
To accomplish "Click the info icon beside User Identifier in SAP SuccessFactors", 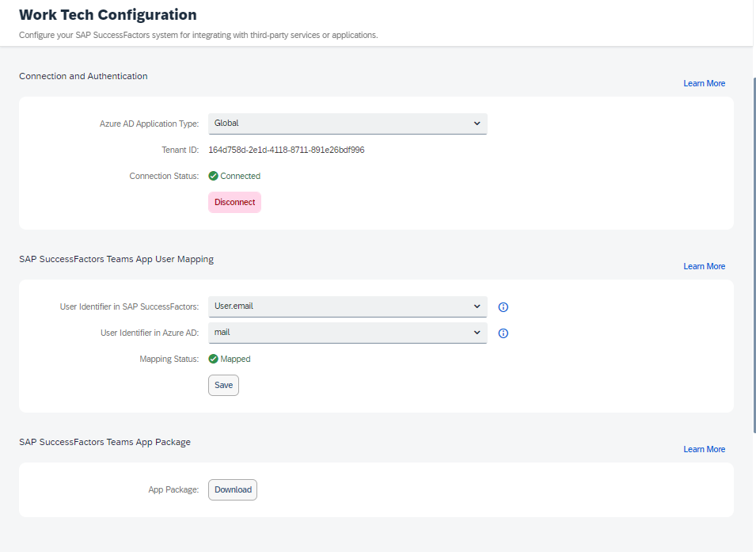I will [503, 306].
